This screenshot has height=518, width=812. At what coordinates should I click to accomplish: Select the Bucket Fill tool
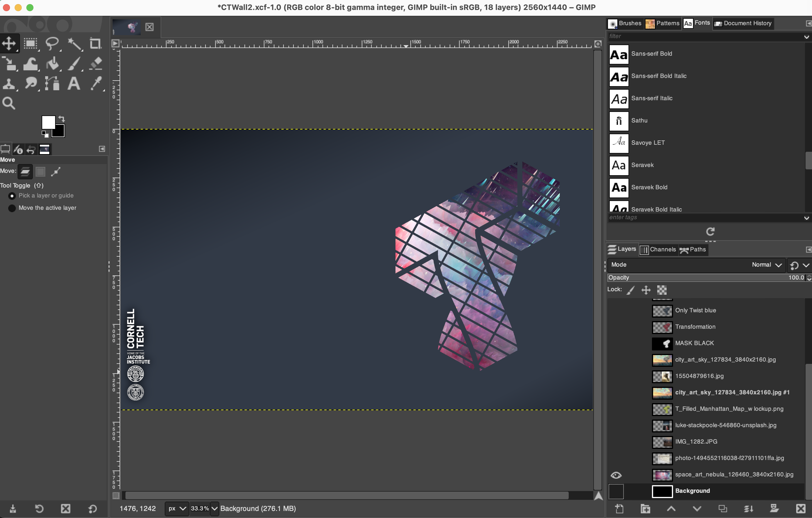tap(52, 64)
